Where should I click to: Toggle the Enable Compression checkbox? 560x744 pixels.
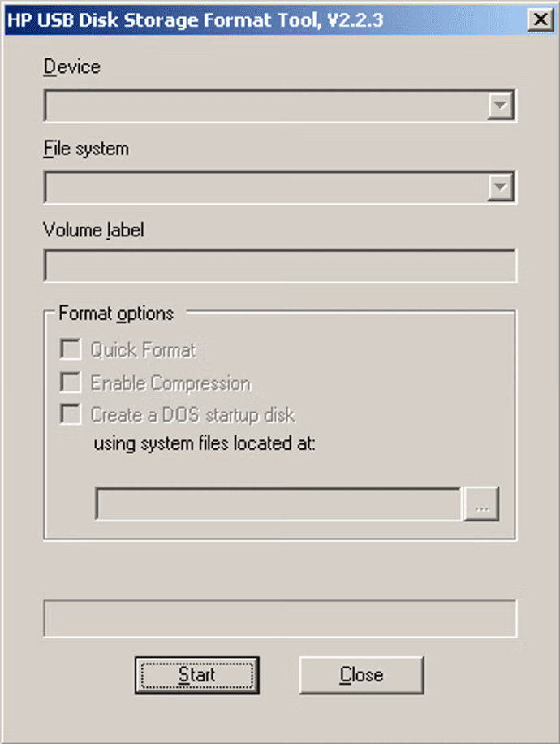tap(72, 383)
